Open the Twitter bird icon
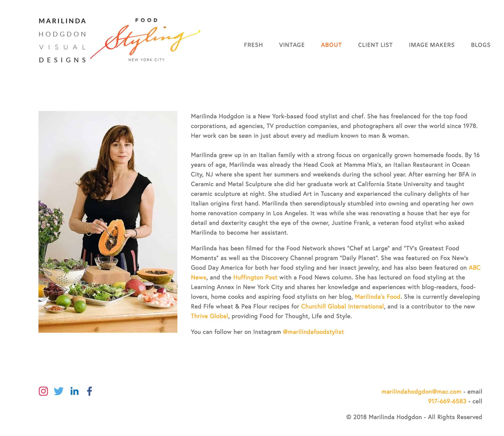Image resolution: width=504 pixels, height=436 pixels. click(59, 391)
